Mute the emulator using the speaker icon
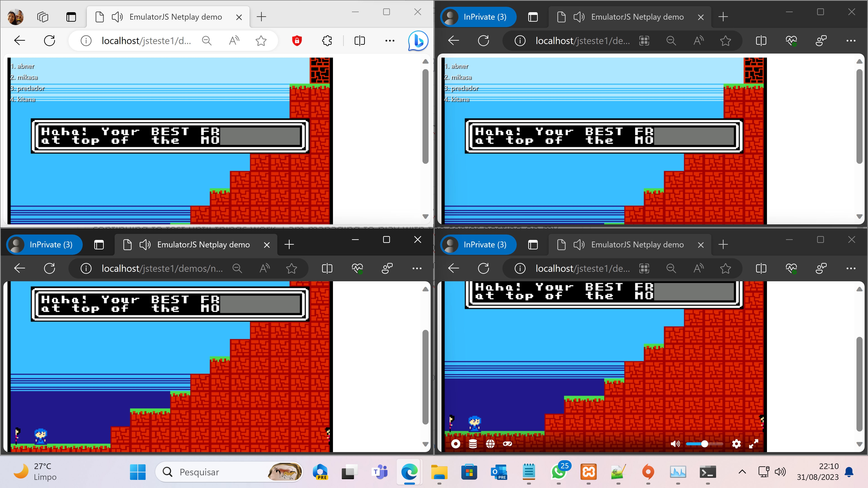The height and width of the screenshot is (488, 868). (675, 444)
